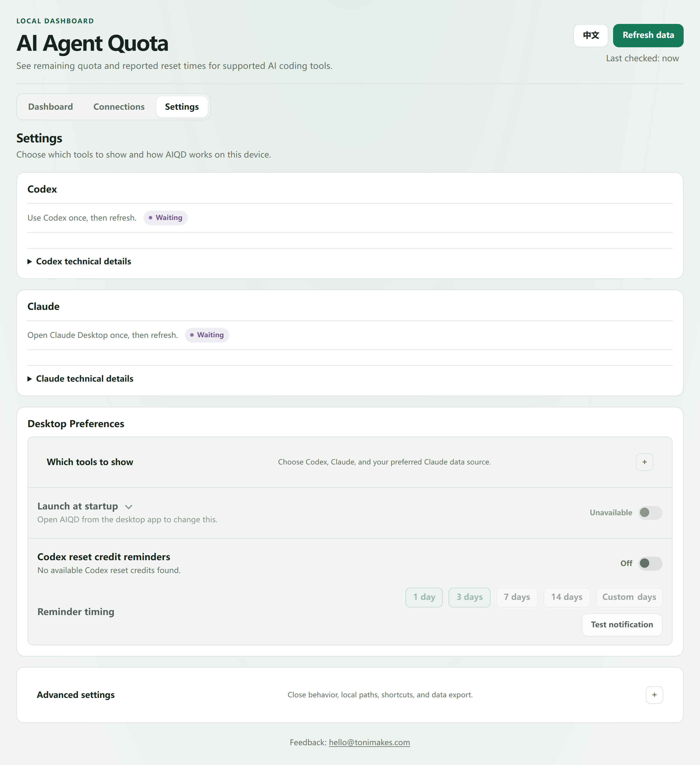Screen dimensions: 700x765
Task: Click the Custom days input field
Action: point(629,597)
